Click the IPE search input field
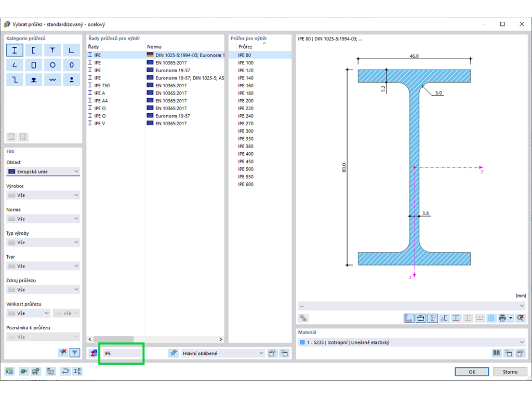This screenshot has width=532, height=399. (x=122, y=353)
